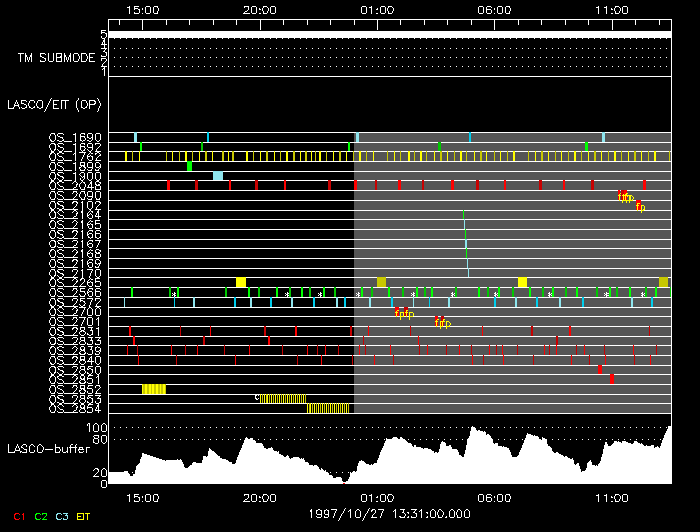The image size is (700, 532).
Task: Select the hatched yellow bar on OS_2854 row
Action: 328,408
